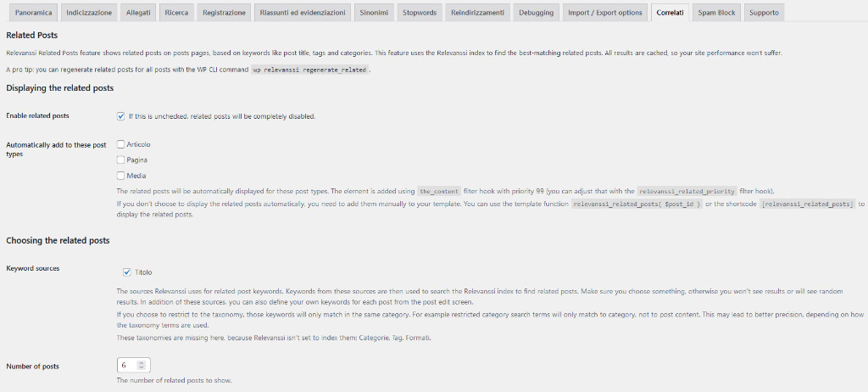The image size is (868, 392).
Task: Click the 'wp relevanssi regenerate_related' command text
Action: click(309, 70)
